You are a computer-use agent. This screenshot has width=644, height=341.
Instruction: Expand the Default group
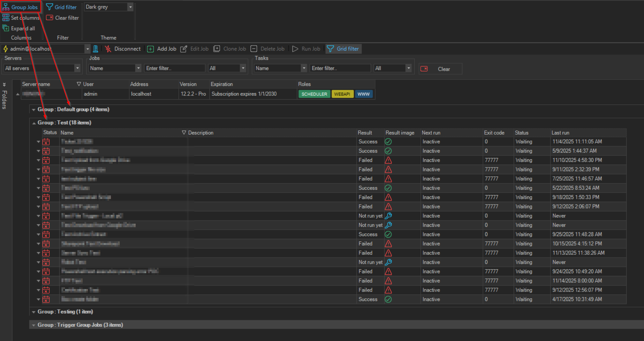(x=34, y=110)
